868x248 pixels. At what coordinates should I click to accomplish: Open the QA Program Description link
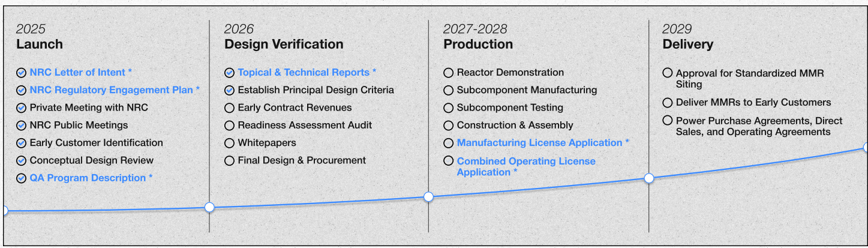91,178
